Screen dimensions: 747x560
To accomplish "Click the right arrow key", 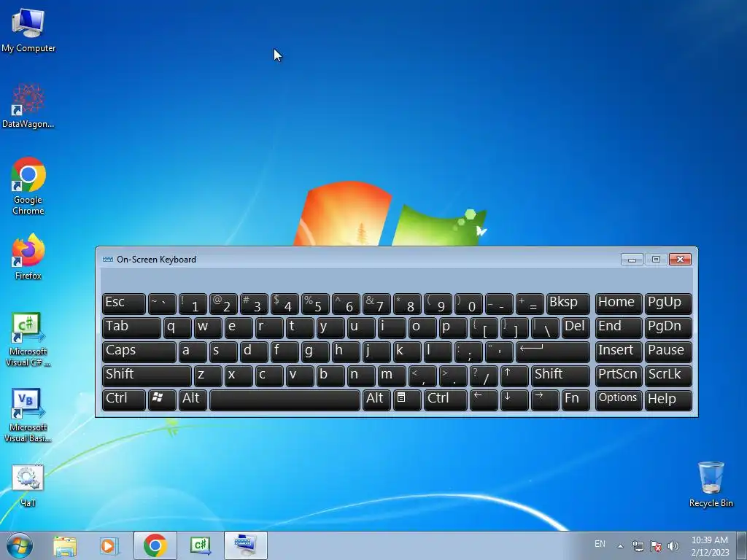I will click(544, 399).
